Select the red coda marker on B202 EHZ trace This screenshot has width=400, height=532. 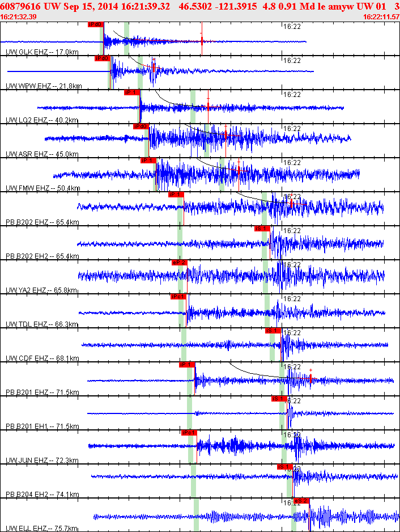pyautogui.click(x=291, y=204)
